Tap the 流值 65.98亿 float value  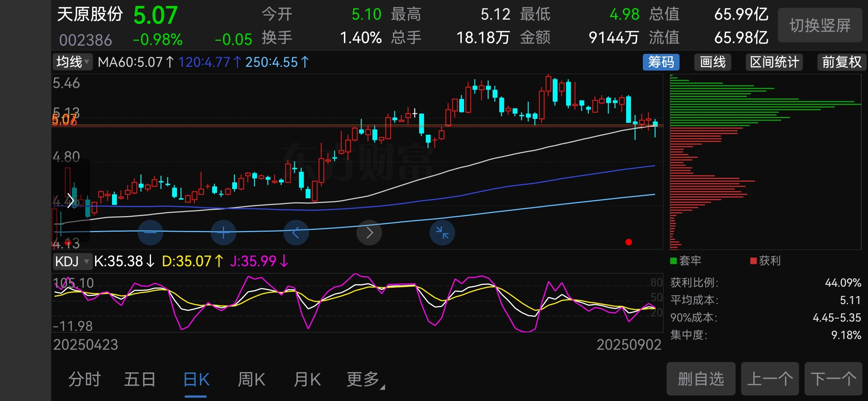[x=741, y=38]
